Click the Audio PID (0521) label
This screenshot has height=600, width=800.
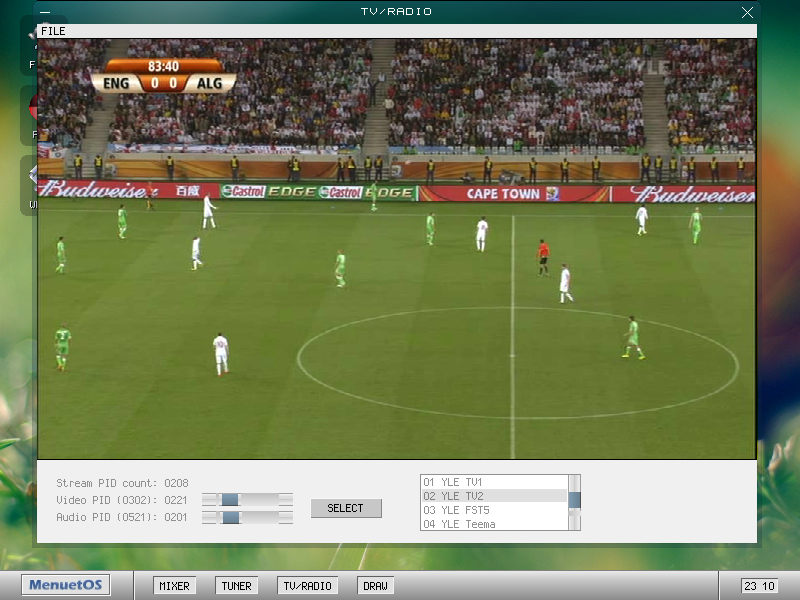[x=107, y=517]
